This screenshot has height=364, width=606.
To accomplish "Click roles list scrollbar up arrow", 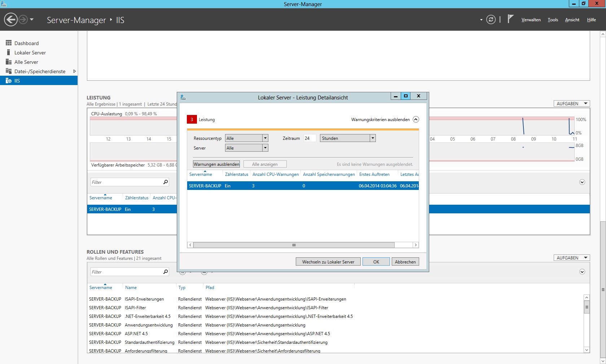I will click(x=587, y=298).
